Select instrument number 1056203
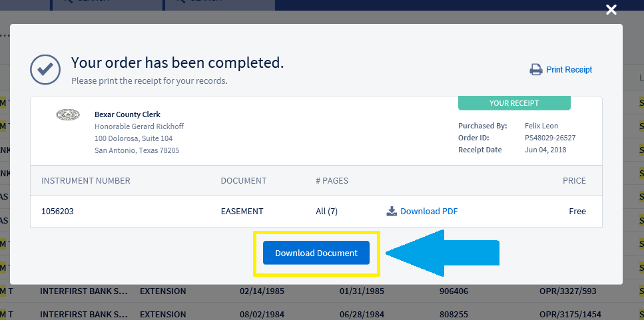This screenshot has height=320, width=644. pyautogui.click(x=57, y=212)
